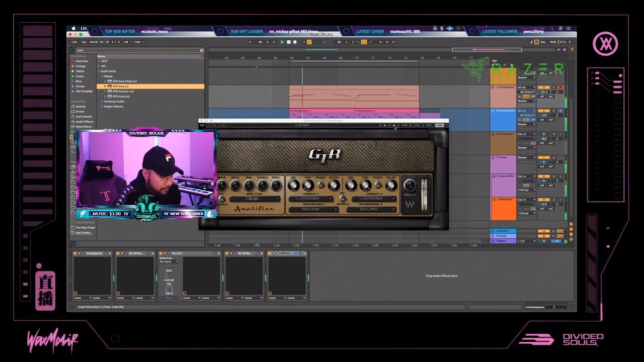Open the Drums category in the browser
This screenshot has height=362, width=644.
click(80, 111)
